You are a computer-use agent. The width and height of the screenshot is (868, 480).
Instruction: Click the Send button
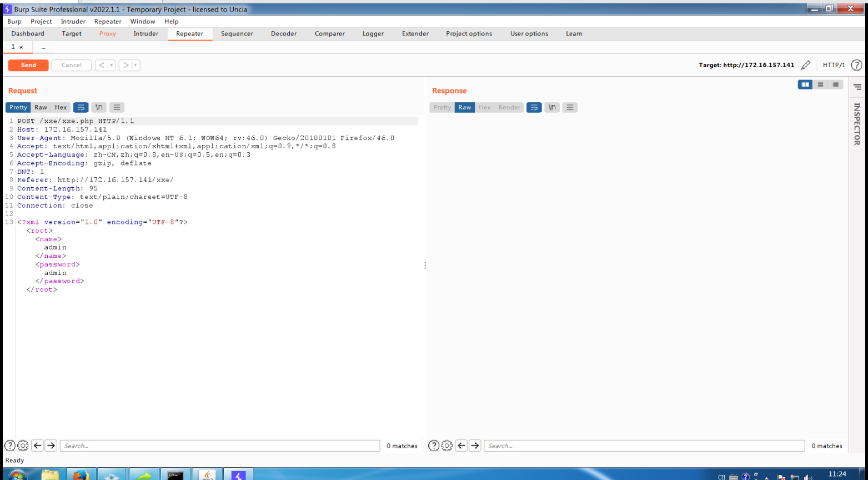[28, 65]
